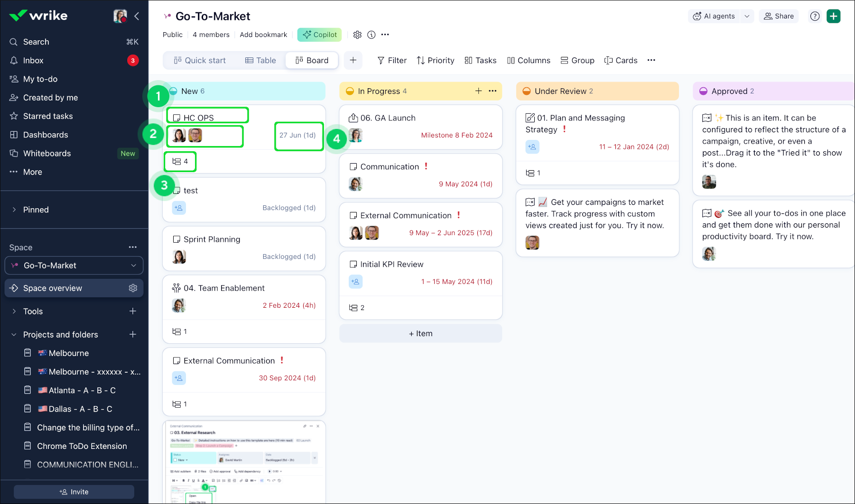Open In Progress column options menu

coord(493,91)
